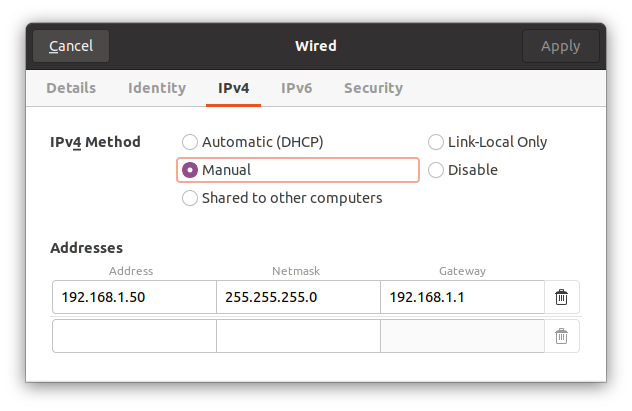Select Automatic (DHCP) radio button
This screenshot has width=632, height=411.
pos(190,142)
